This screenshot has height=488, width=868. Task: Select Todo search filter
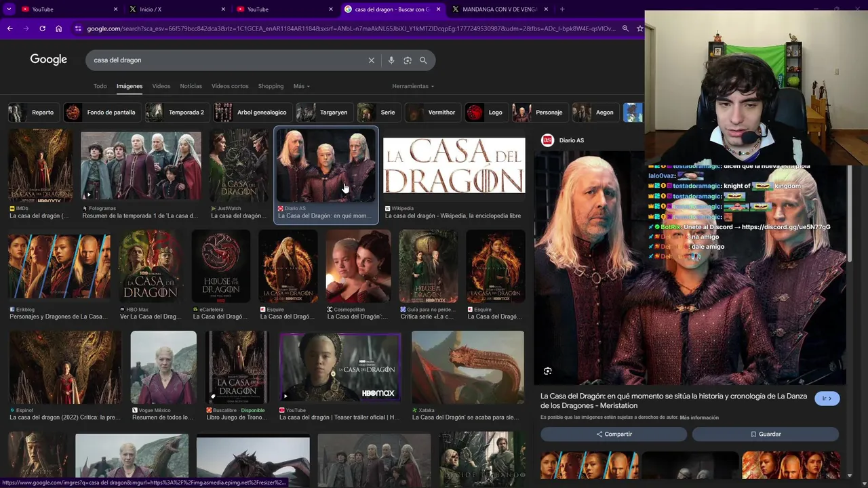100,86
